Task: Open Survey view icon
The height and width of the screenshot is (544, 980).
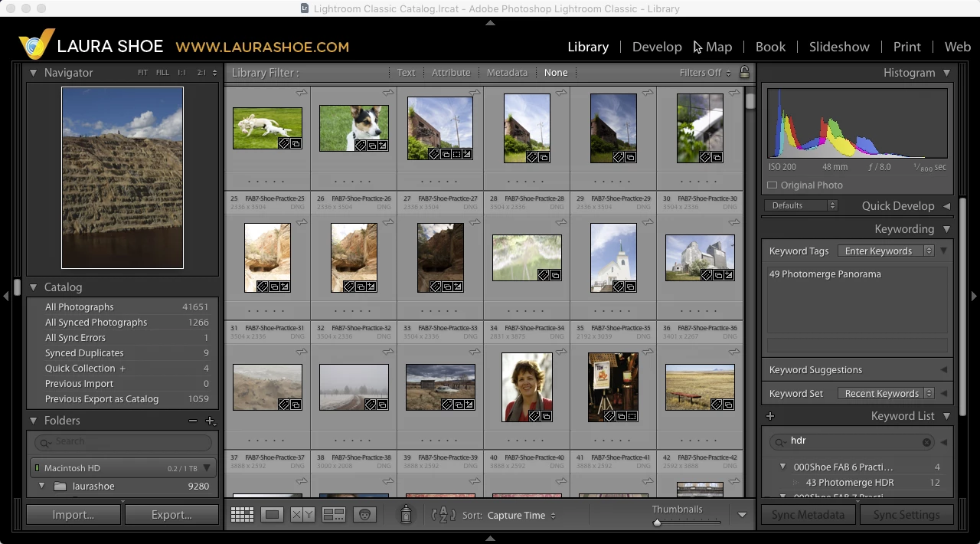Action: tap(333, 515)
